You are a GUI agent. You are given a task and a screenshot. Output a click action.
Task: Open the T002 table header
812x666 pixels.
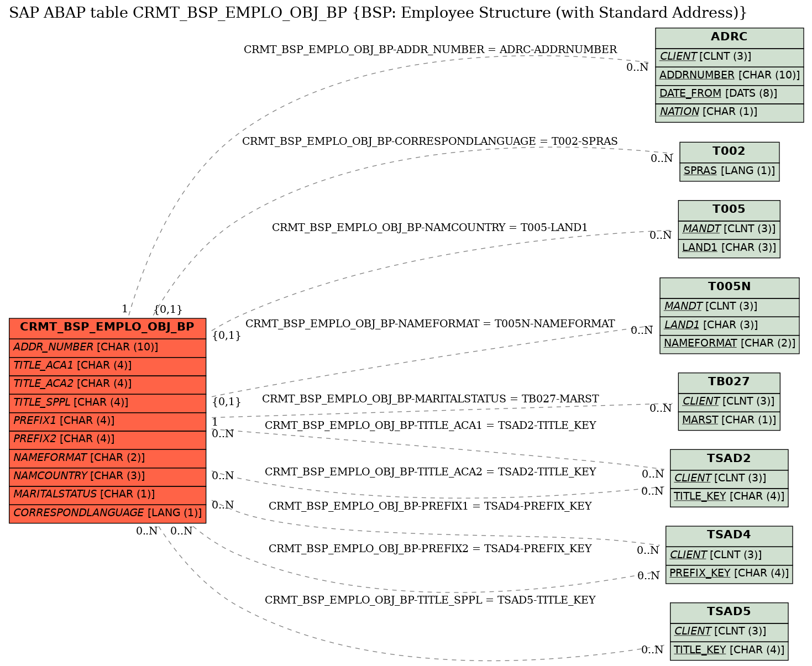pyautogui.click(x=730, y=151)
